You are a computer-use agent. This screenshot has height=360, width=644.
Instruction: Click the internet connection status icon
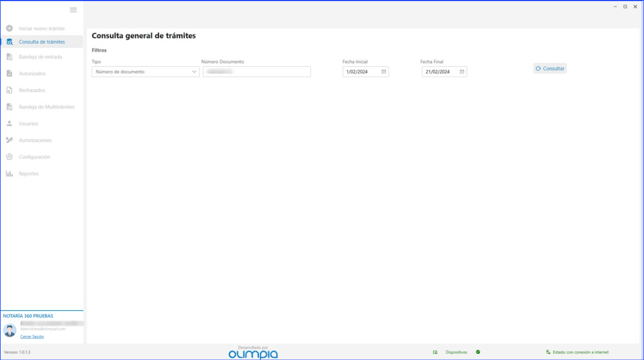click(548, 352)
